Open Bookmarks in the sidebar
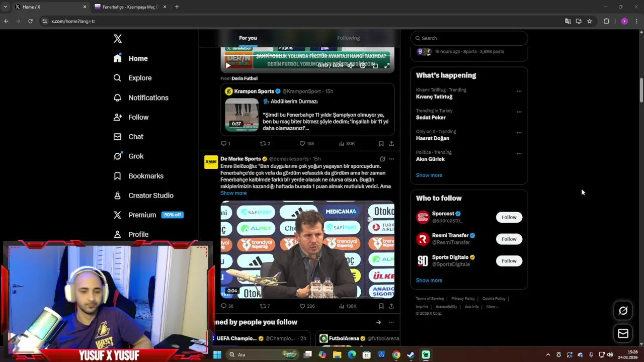 tap(138, 176)
